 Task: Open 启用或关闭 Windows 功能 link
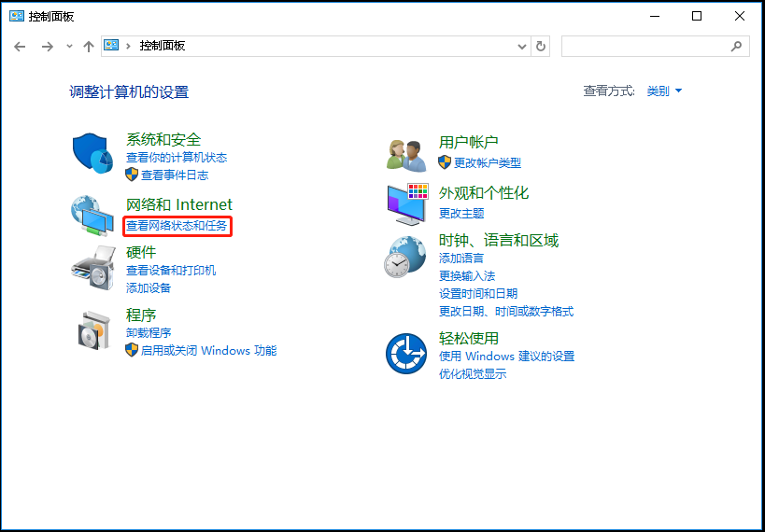pyautogui.click(x=209, y=350)
